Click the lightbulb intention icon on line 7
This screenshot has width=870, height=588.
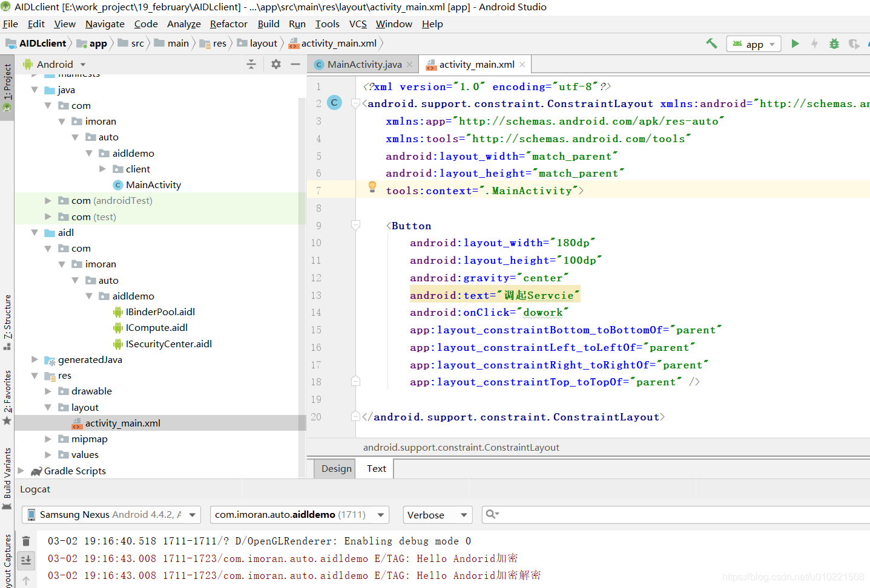pos(372,188)
